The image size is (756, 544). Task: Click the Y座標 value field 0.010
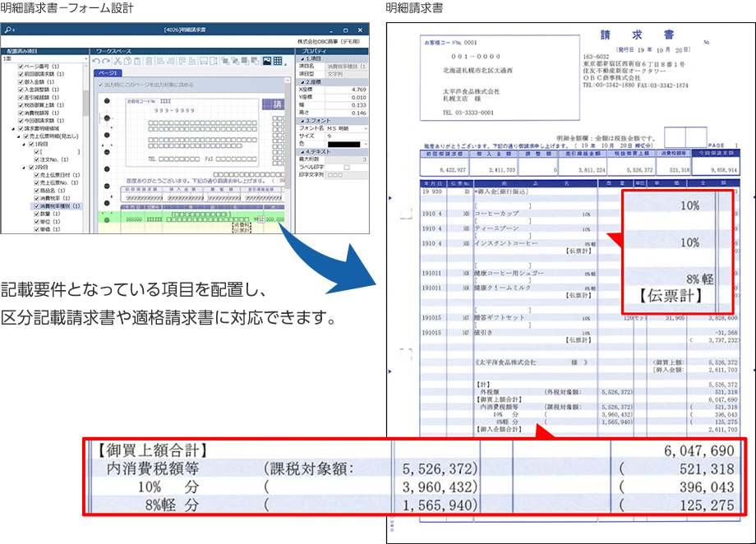pyautogui.click(x=347, y=98)
